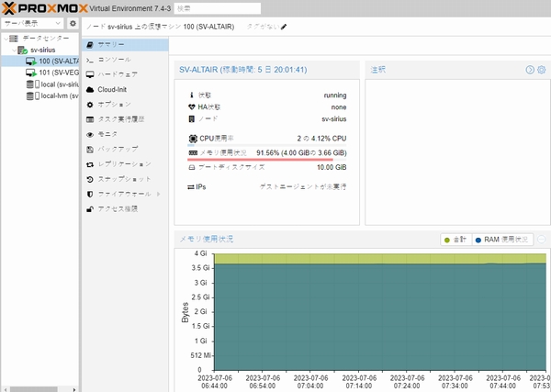
Task: Click the datacenter server icon
Action: [x=14, y=39]
